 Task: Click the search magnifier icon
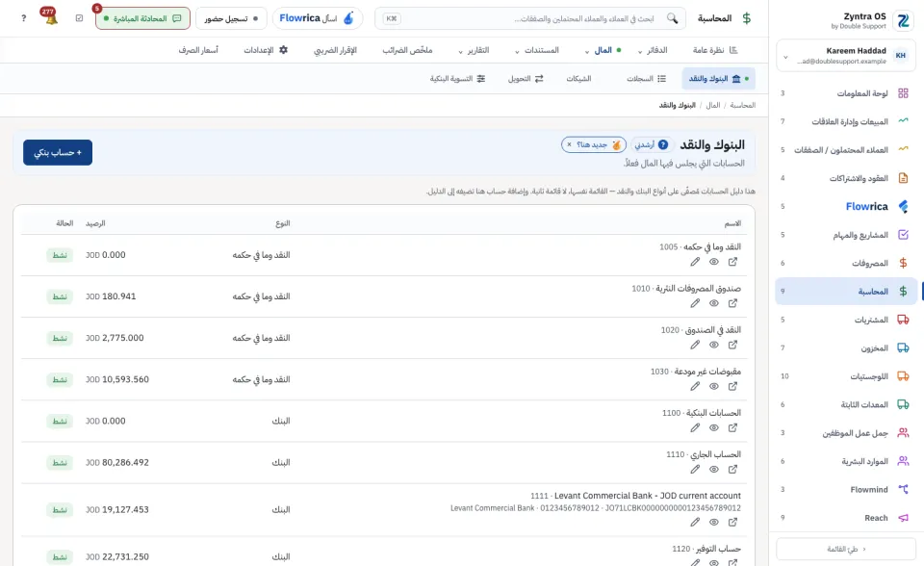[x=673, y=18]
